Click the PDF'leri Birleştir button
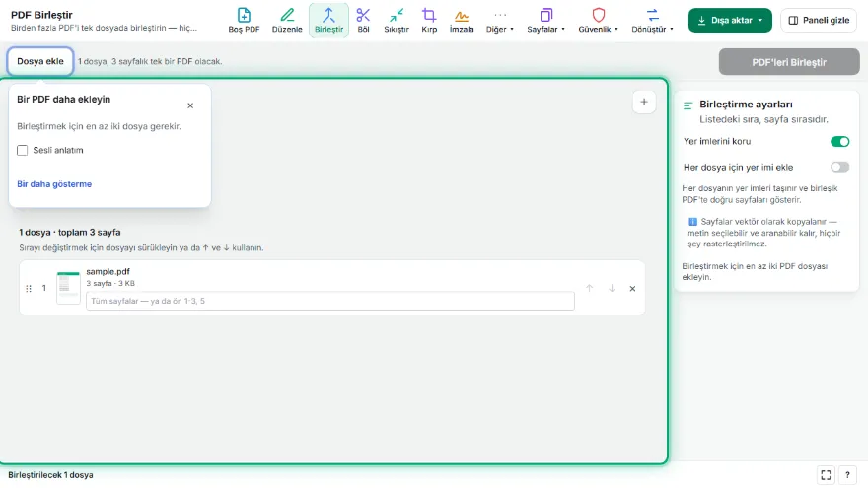The height and width of the screenshot is (488, 868). pyautogui.click(x=789, y=62)
